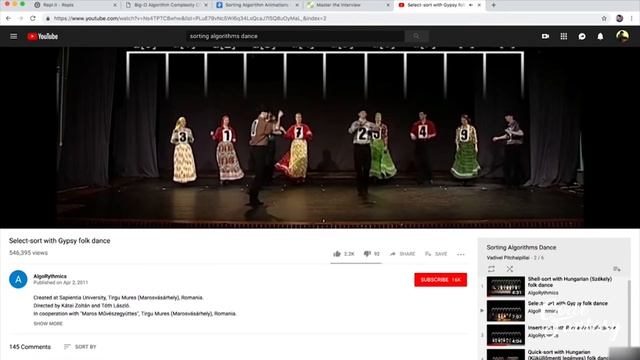640x360 pixels.
Task: Open Chrome profile avatar in toolbar
Action: click(x=619, y=18)
